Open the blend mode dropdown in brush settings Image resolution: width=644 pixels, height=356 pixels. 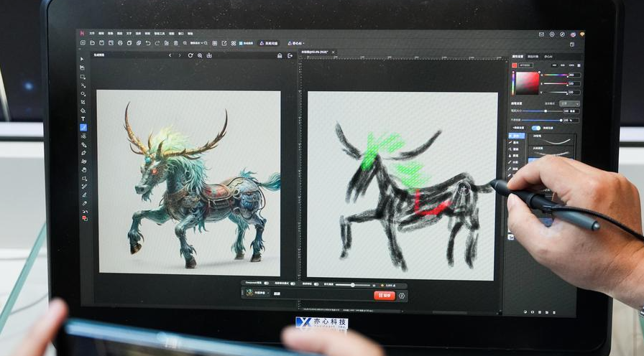[x=570, y=104]
